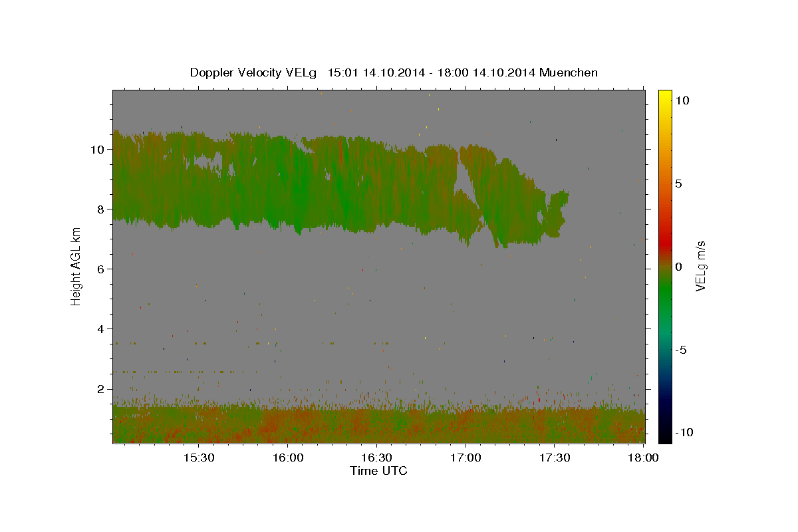Click the yellow top of the colorbar
This screenshot has width=798, height=532.
click(665, 94)
